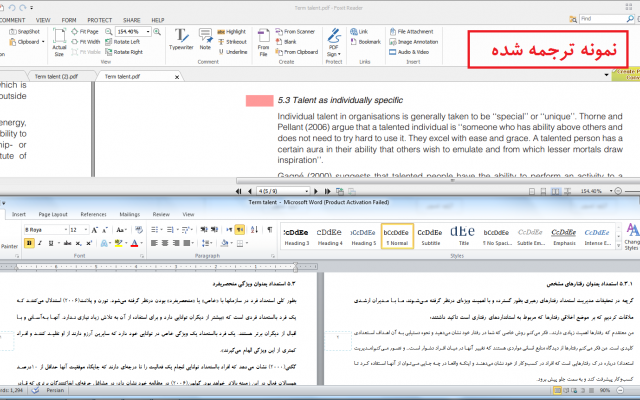
Task: Apply the Heading 3 style in Word
Action: (x=296, y=236)
